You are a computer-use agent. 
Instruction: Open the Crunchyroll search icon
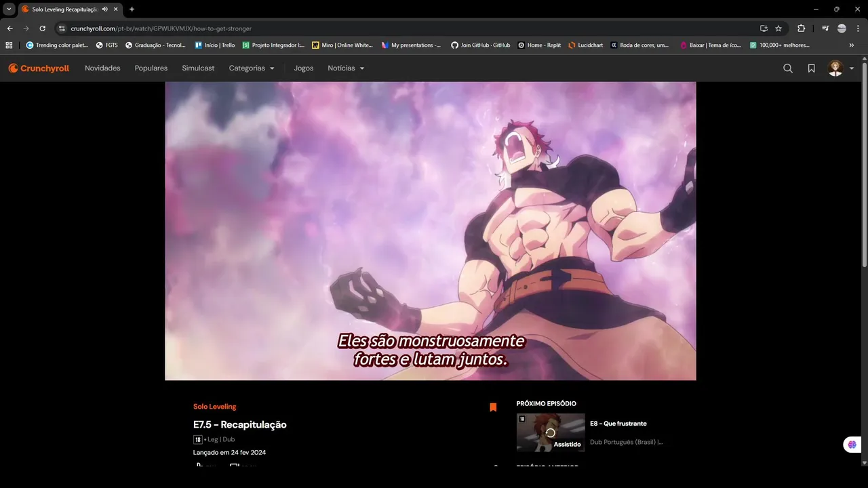point(788,68)
